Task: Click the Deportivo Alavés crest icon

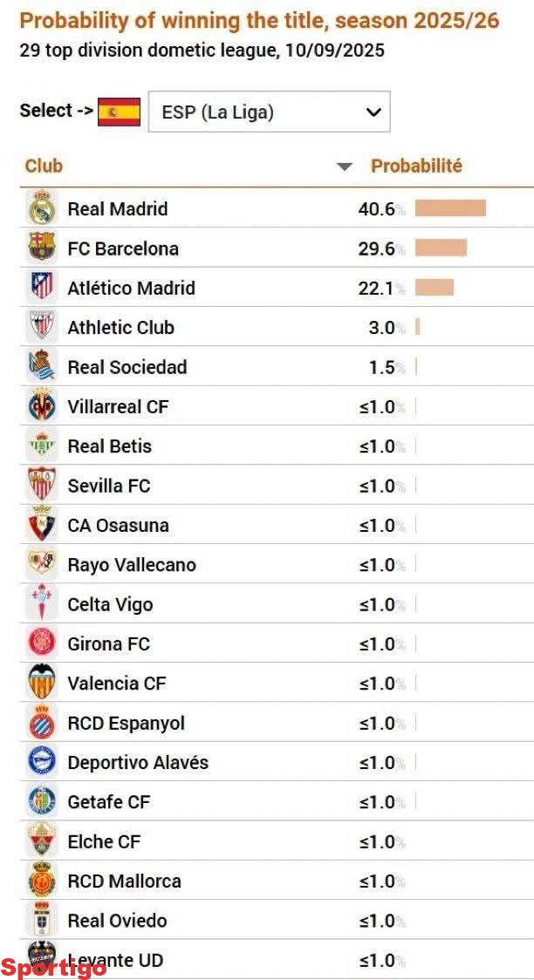Action: point(41,763)
